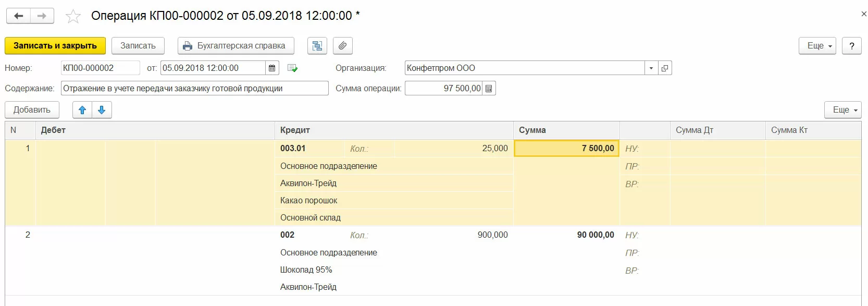Click the Записать button
Viewport: 868px width, 306px height.
coord(138,46)
